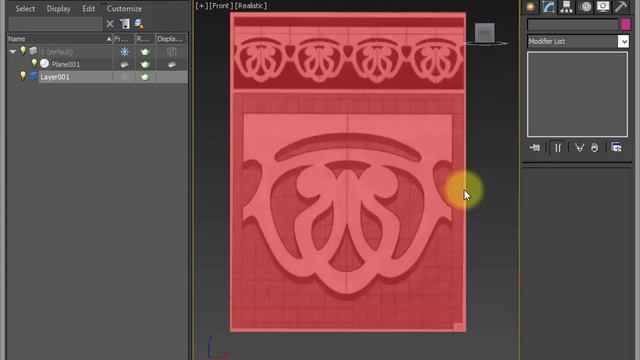640x360 pixels.
Task: Click the white selection-set icon beside the X button
Action: pos(125,24)
